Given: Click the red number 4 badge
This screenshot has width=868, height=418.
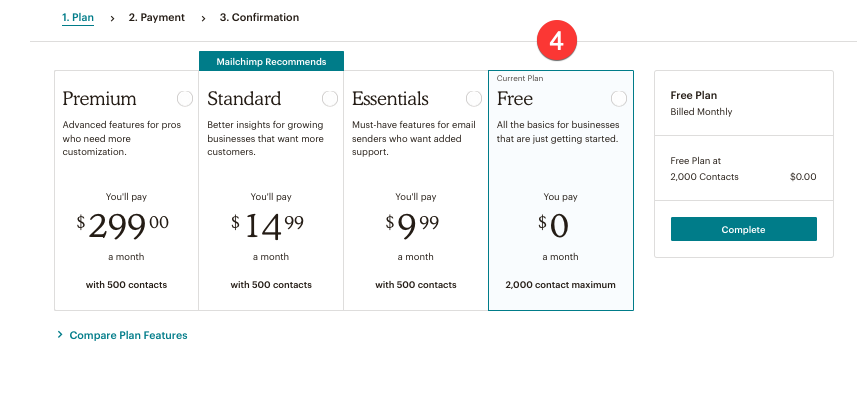Looking at the screenshot, I should point(559,41).
